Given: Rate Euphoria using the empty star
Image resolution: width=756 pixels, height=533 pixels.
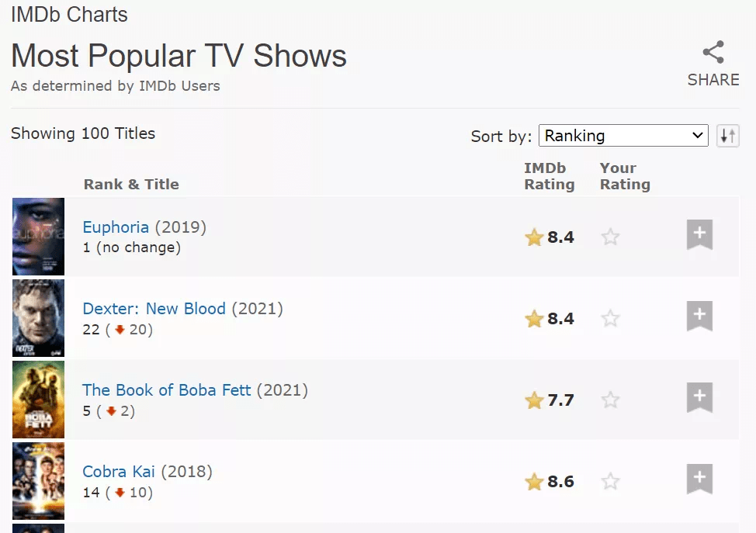Looking at the screenshot, I should point(611,237).
